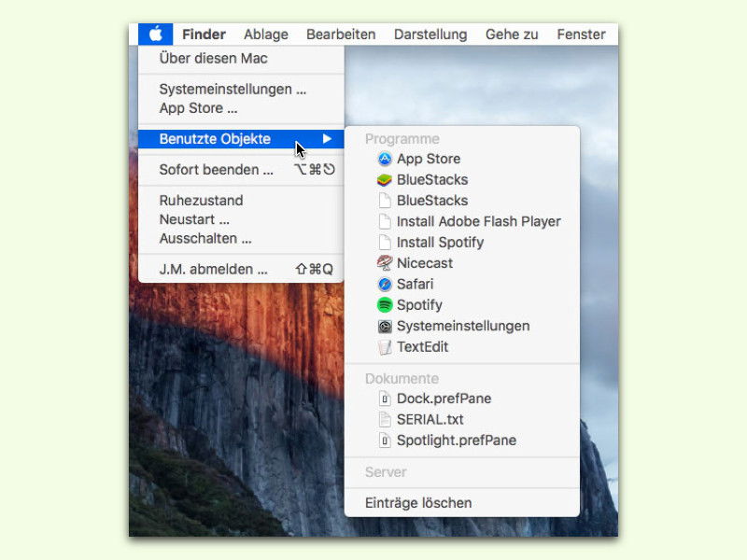The image size is (747, 560).
Task: Open Systemeinstellungen from recent Programme
Action: pos(462,326)
